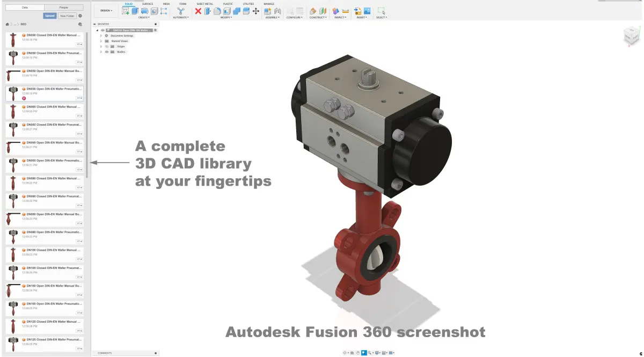Click the Orbit icon in navigation bar
This screenshot has width=644, height=357.
click(x=345, y=353)
